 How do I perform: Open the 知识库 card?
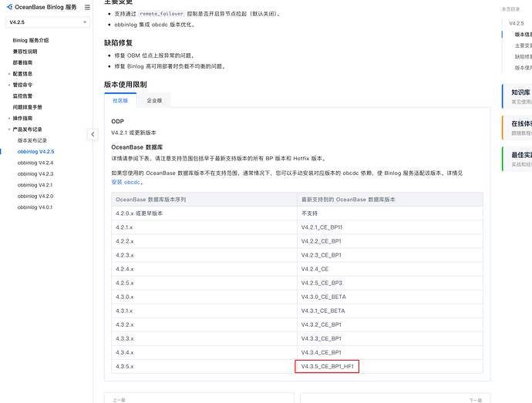tap(517, 96)
